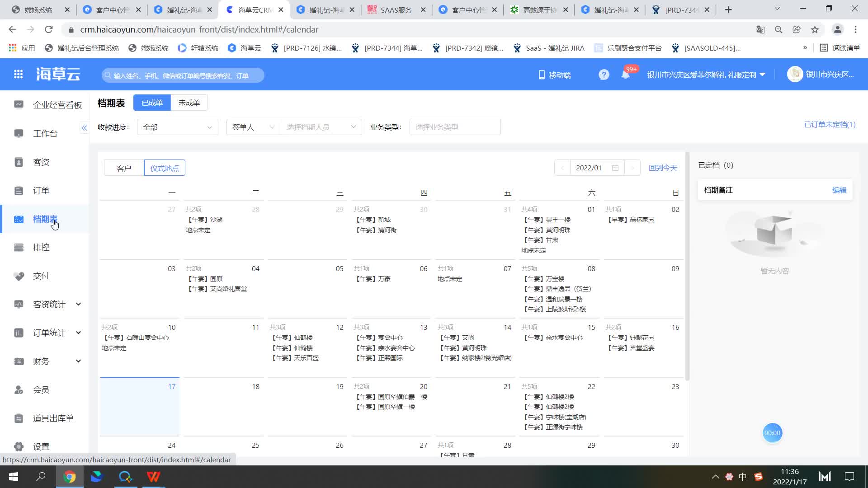Select the 仪式地点 view toggle
The image size is (868, 488).
tap(165, 168)
